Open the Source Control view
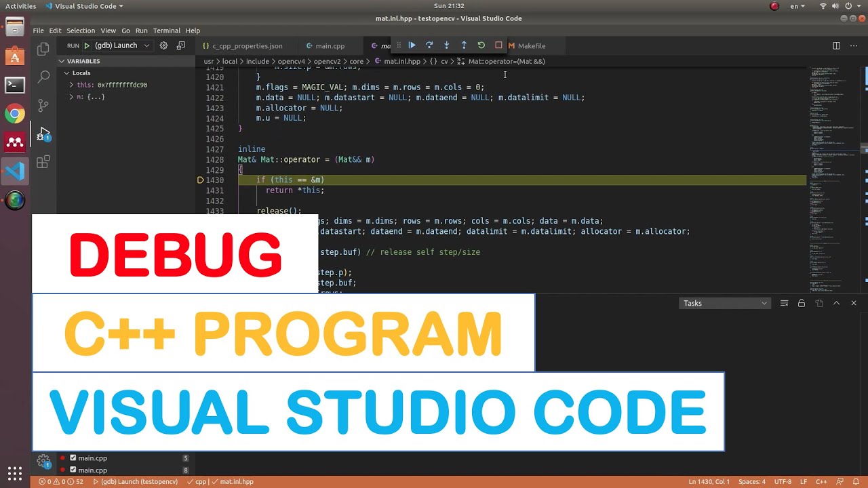The height and width of the screenshot is (488, 868). coord(43,105)
